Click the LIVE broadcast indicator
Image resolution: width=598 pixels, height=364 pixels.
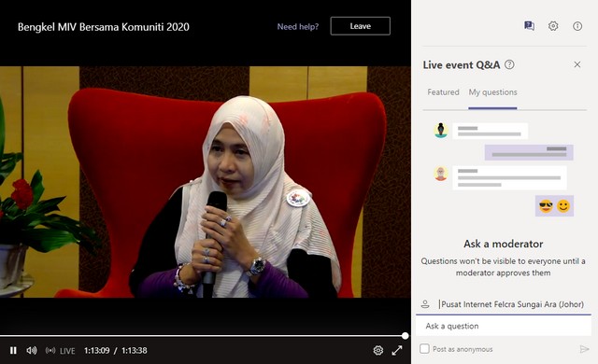(x=60, y=351)
